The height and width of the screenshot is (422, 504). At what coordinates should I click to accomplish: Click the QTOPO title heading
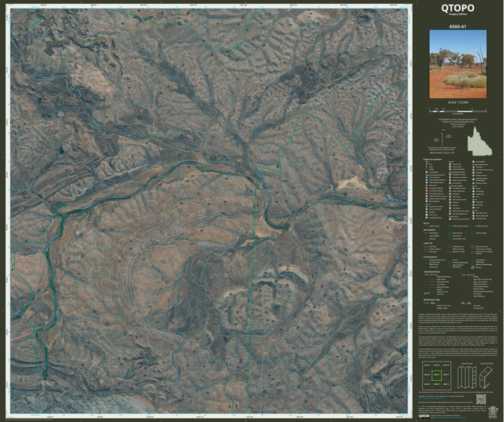[x=457, y=8]
